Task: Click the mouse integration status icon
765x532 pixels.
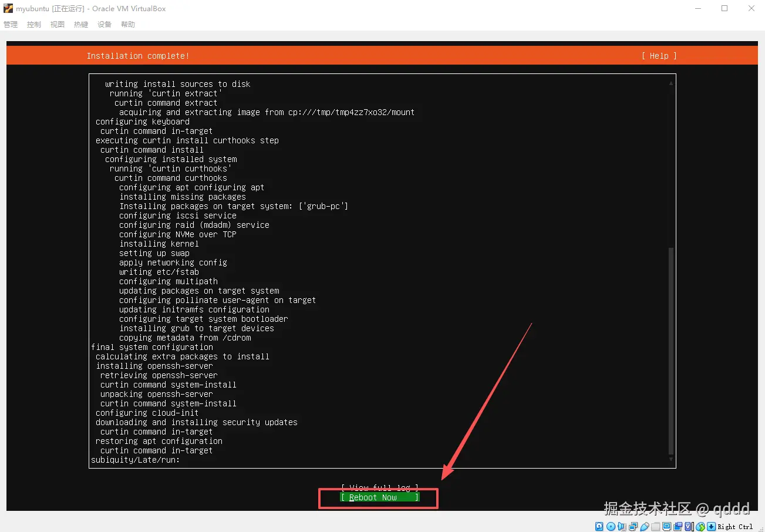Action: [700, 527]
